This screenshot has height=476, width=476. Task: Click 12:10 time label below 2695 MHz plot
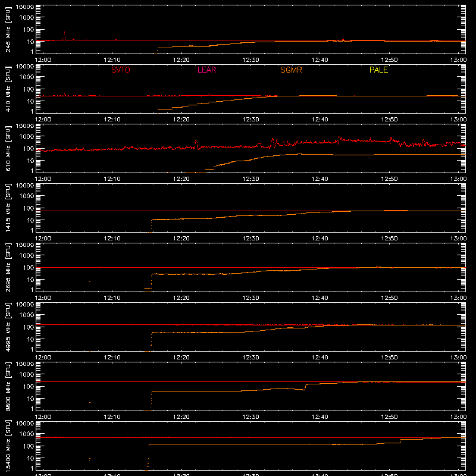coord(112,298)
